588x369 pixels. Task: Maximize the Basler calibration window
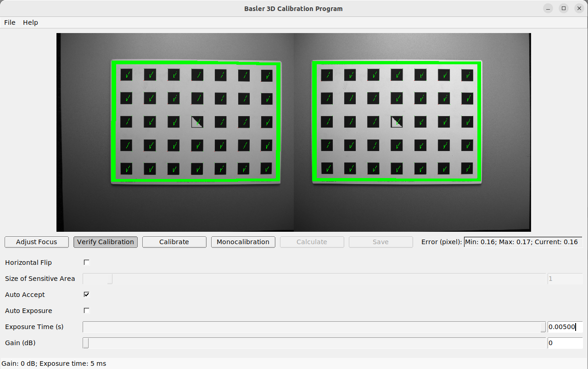point(564,8)
